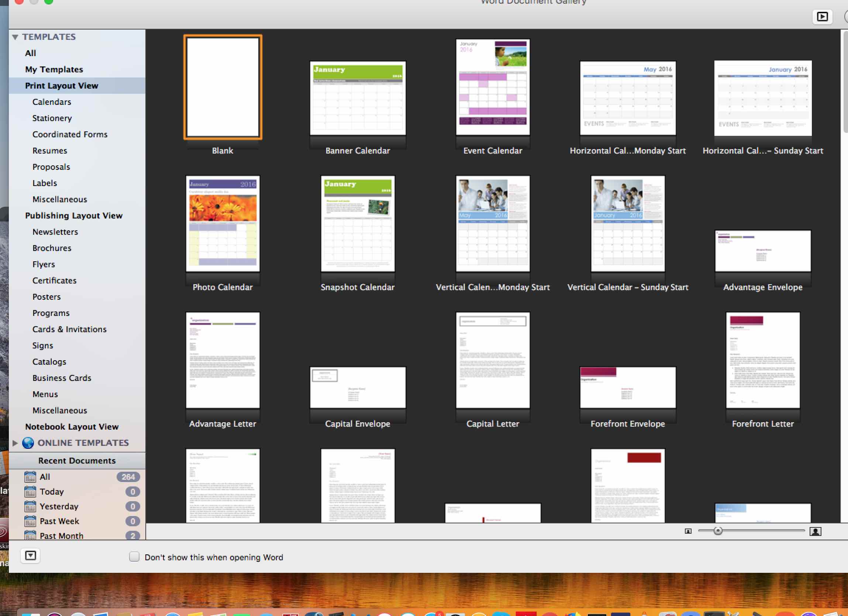Choose the Photo Calendar template

click(223, 224)
